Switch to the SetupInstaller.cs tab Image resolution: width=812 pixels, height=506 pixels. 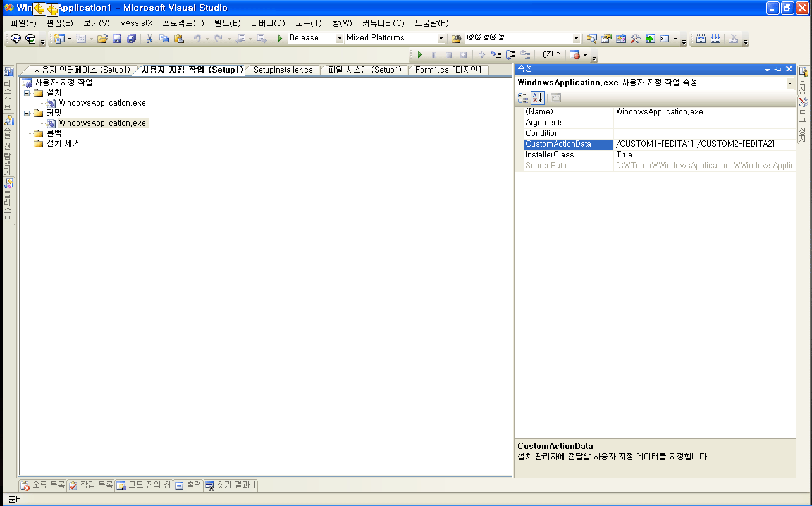click(283, 70)
